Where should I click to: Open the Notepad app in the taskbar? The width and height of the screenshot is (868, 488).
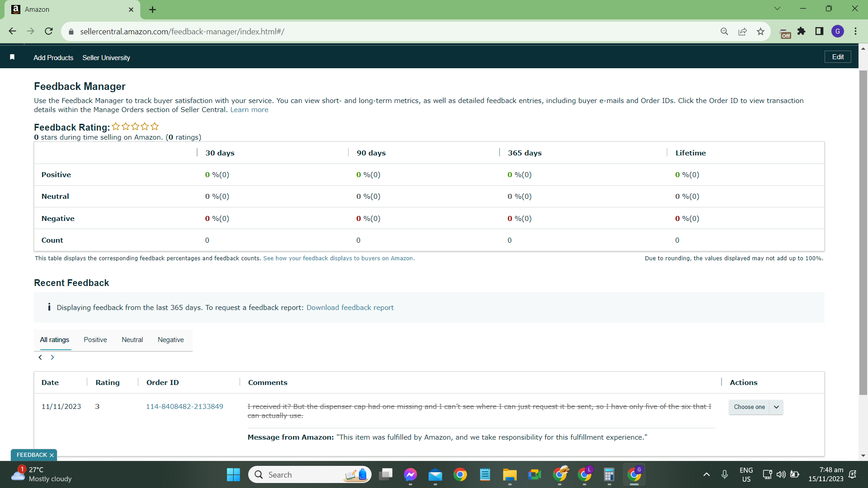485,474
